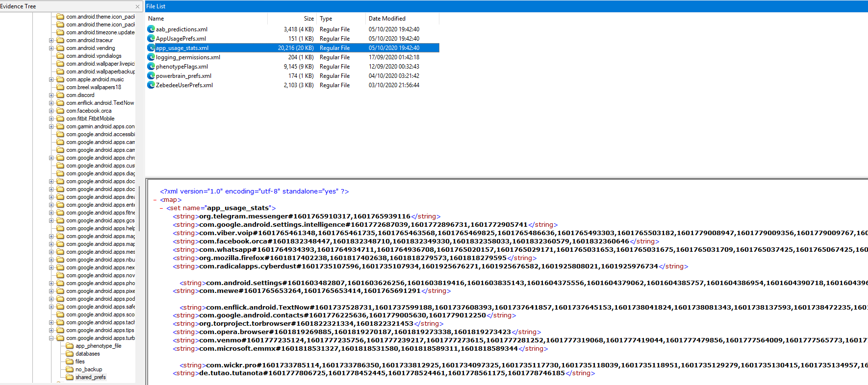This screenshot has width=868, height=385.
Task: Select com.android.timezone.updater tree item
Action: pyautogui.click(x=101, y=32)
